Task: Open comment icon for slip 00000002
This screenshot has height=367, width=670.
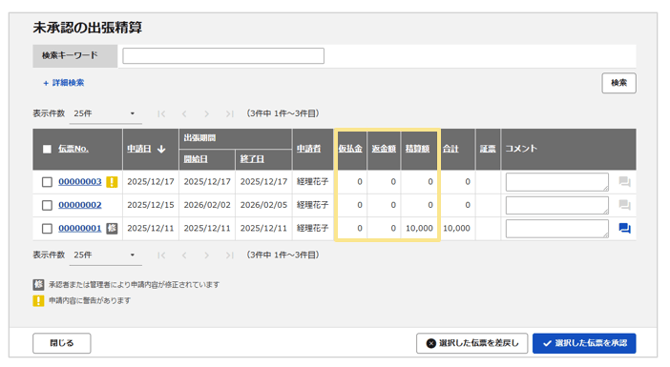Action: click(x=624, y=205)
